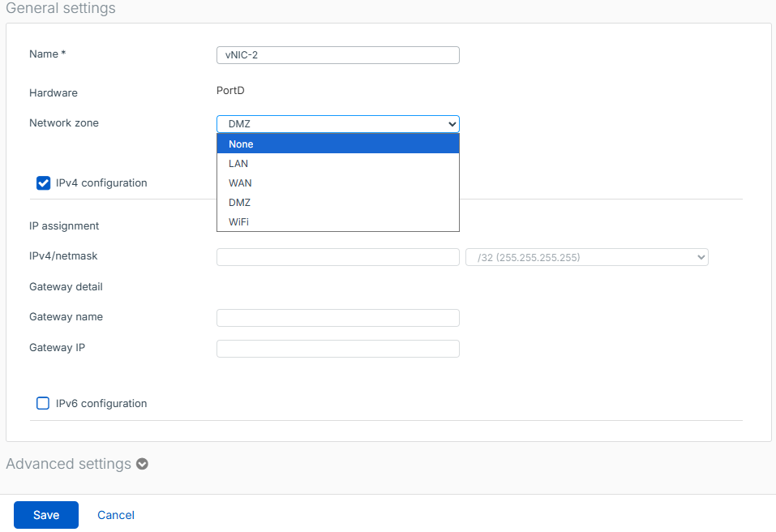This screenshot has height=532, width=776.
Task: Focus the Gateway IP input box
Action: (337, 349)
